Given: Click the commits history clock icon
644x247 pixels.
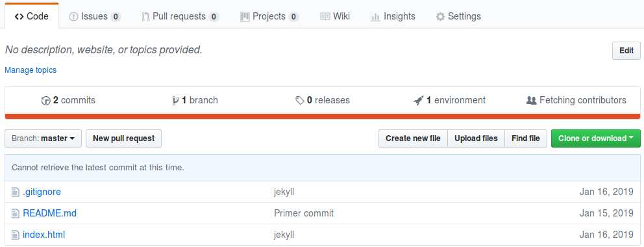Looking at the screenshot, I should click(x=45, y=101).
